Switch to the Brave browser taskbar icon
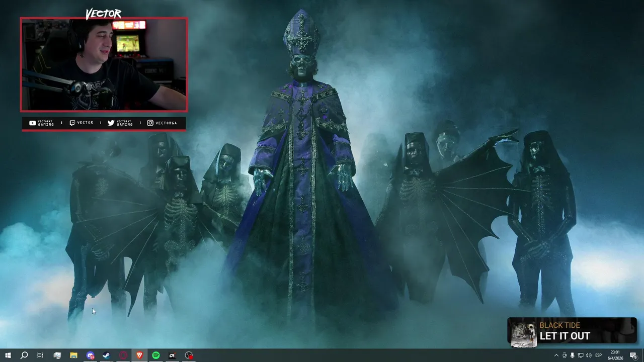The width and height of the screenshot is (644, 362). point(139,355)
